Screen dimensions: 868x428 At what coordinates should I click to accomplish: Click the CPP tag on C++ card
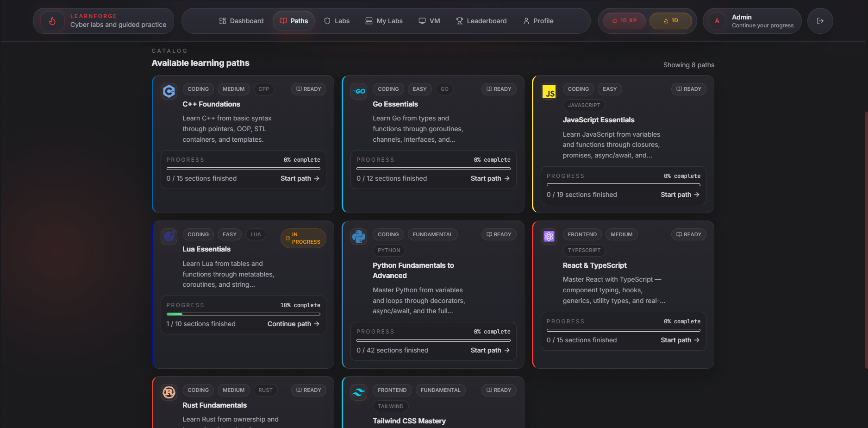264,89
